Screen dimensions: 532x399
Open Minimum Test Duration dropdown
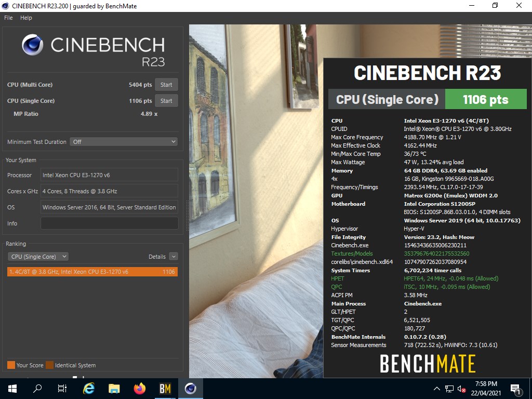pyautogui.click(x=124, y=142)
